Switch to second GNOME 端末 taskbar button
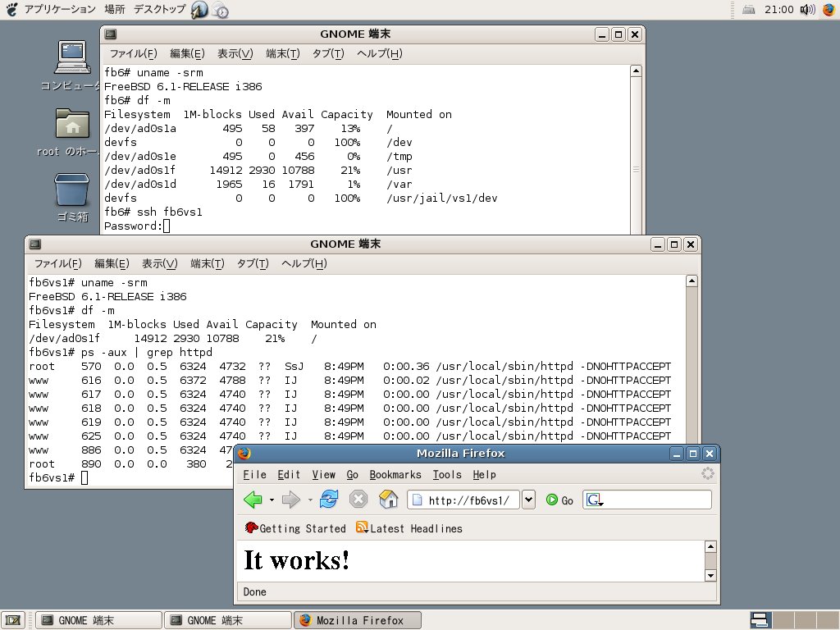 (228, 620)
